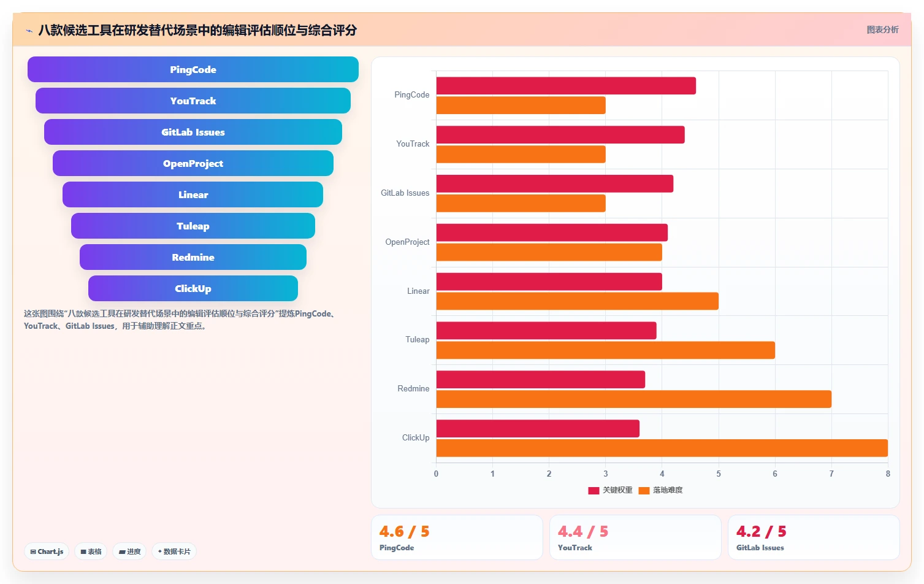Toggle the 关键权重 legend entry
The width and height of the screenshot is (924, 584).
click(x=610, y=490)
